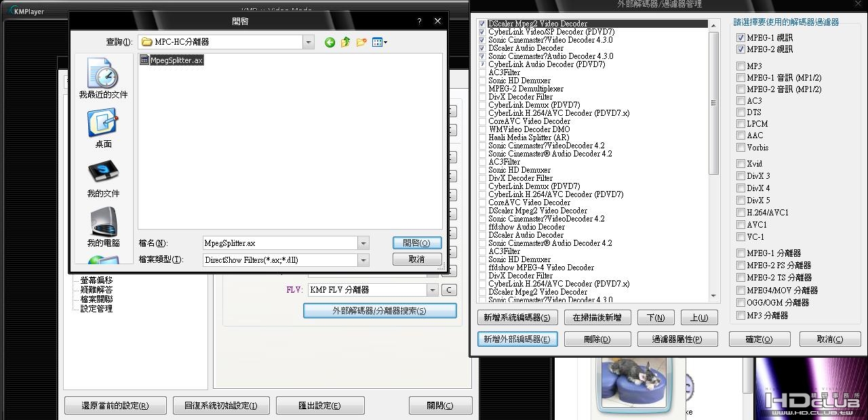Click 新增系統編碼器 button
This screenshot has width=868, height=420.
(518, 317)
